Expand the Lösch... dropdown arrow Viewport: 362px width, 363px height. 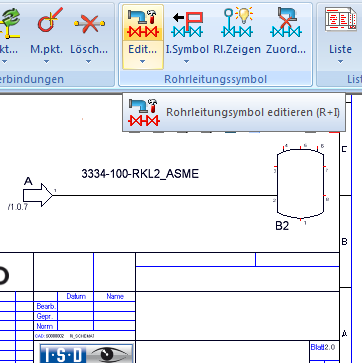click(x=88, y=61)
